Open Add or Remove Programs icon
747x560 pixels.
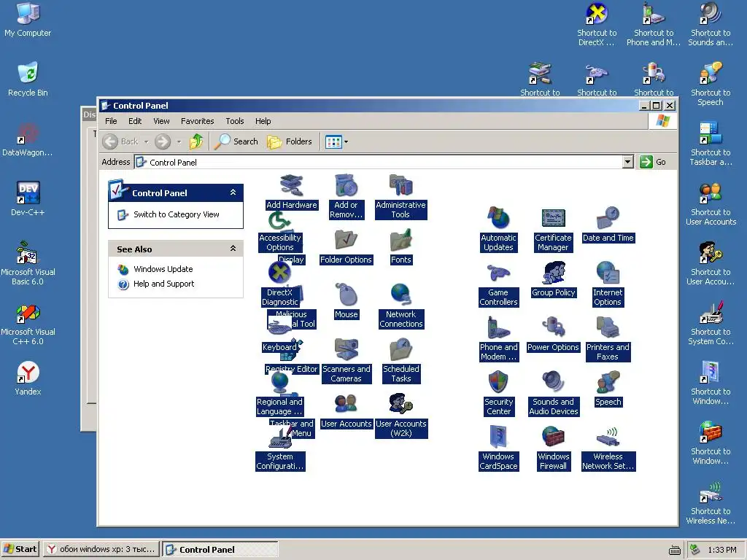point(346,186)
